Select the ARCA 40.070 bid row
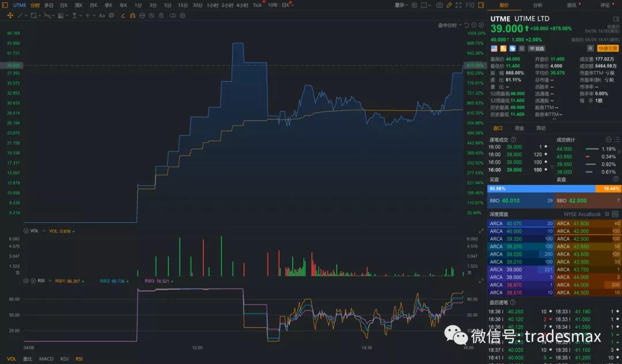This screenshot has width=622, height=364. tap(521, 223)
